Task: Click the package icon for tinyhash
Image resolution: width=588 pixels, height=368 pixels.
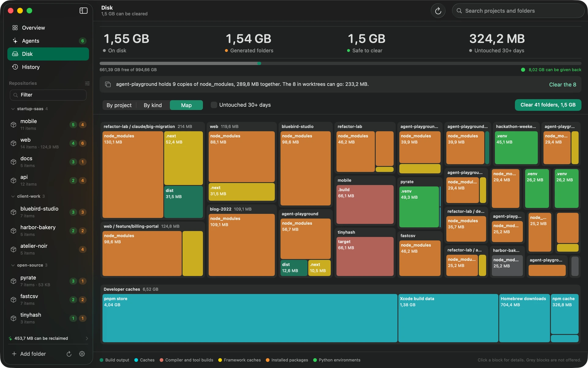Action: click(x=13, y=318)
